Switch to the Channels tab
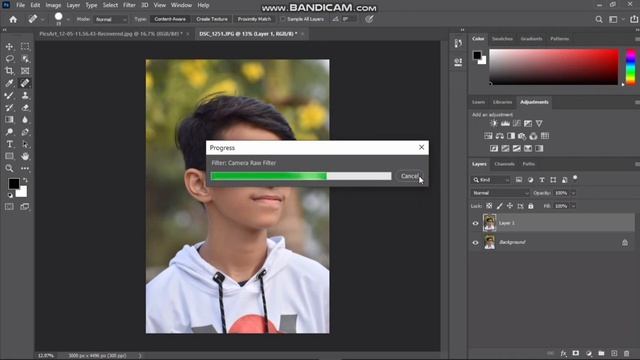Viewport: 640px width, 360px height. pyautogui.click(x=504, y=164)
